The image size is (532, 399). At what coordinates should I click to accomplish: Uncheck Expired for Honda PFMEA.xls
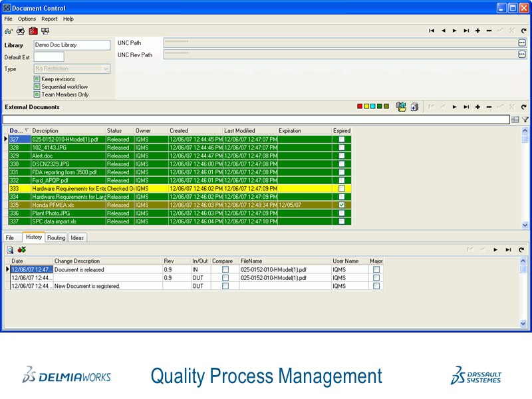342,205
